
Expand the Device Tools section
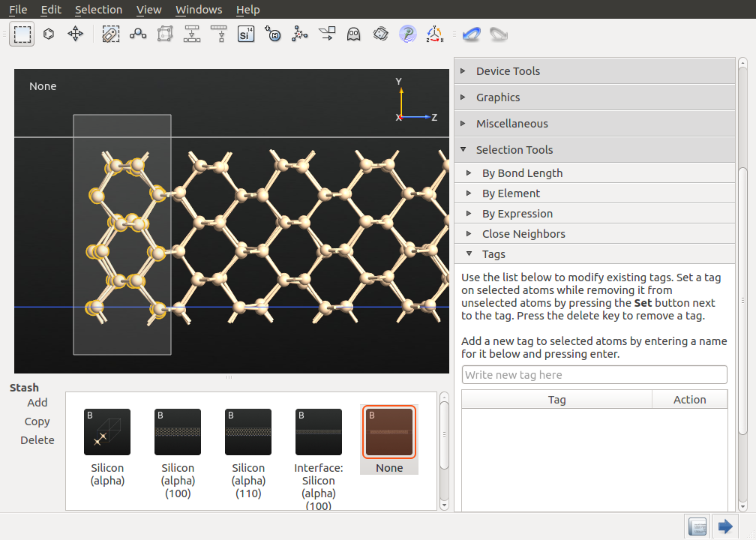(x=595, y=70)
